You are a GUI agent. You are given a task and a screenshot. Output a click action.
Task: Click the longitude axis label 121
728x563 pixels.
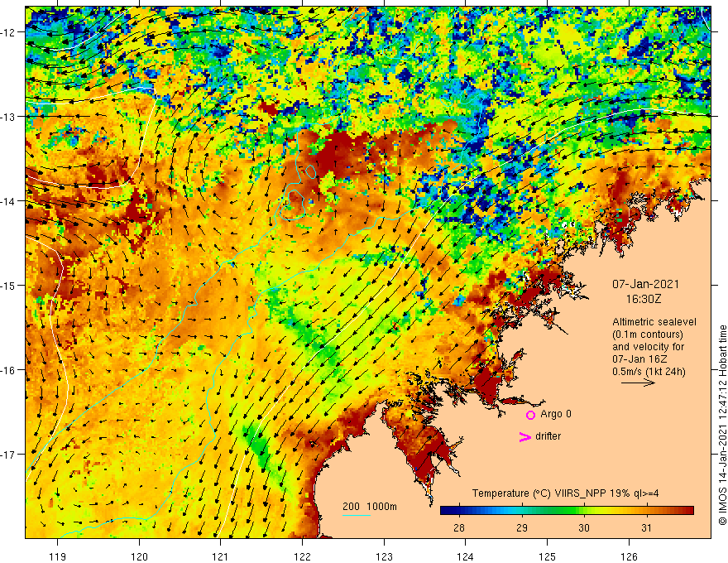pyautogui.click(x=221, y=556)
